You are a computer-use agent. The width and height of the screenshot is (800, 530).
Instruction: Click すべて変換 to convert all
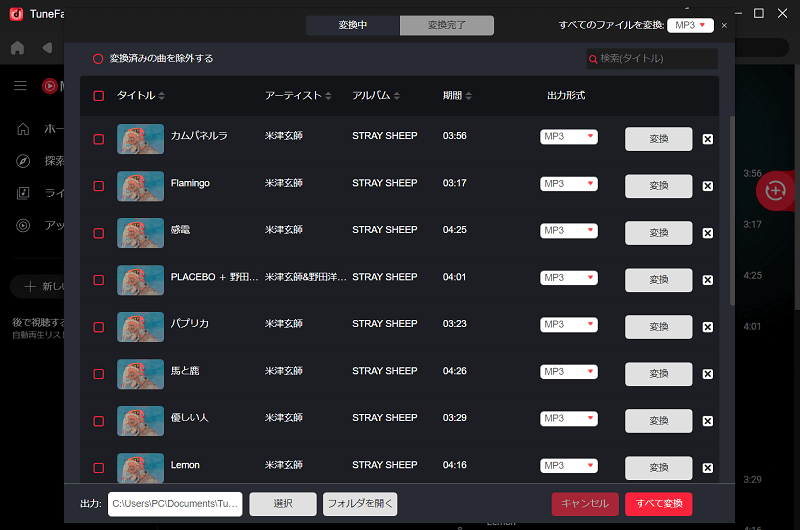659,504
